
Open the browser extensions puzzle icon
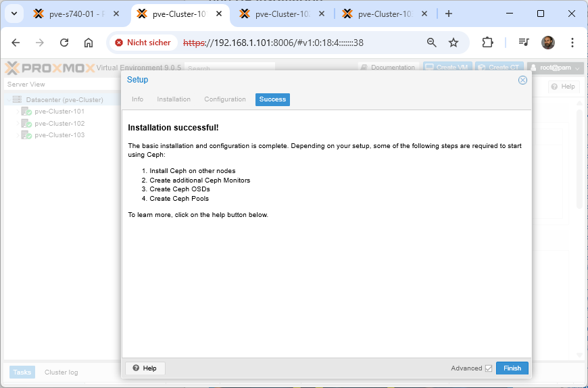(487, 43)
